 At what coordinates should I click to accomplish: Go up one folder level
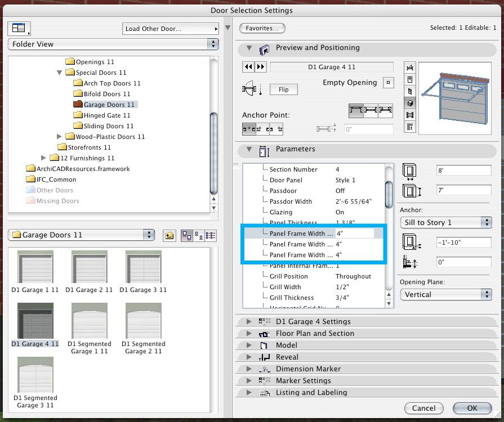coord(169,236)
